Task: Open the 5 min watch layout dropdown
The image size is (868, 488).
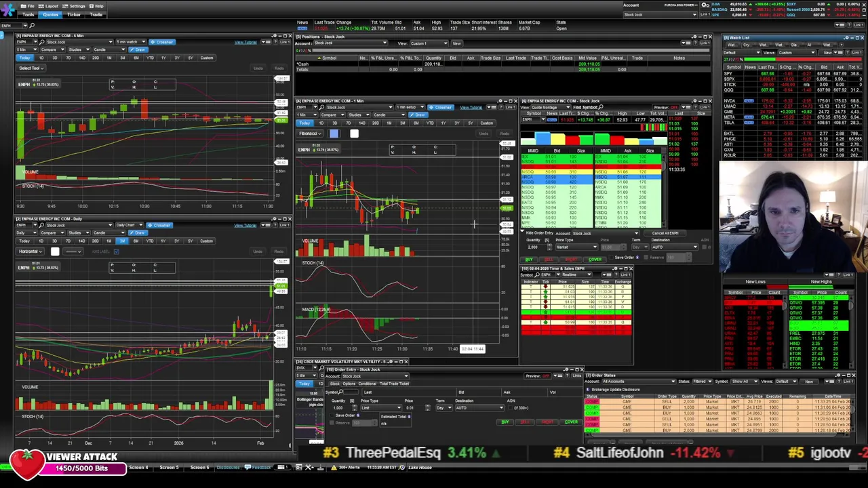Action: (x=131, y=42)
